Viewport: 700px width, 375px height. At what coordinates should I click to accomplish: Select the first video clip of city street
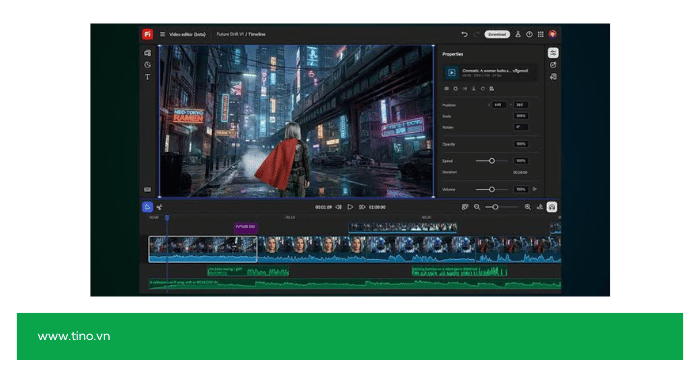[x=203, y=249]
